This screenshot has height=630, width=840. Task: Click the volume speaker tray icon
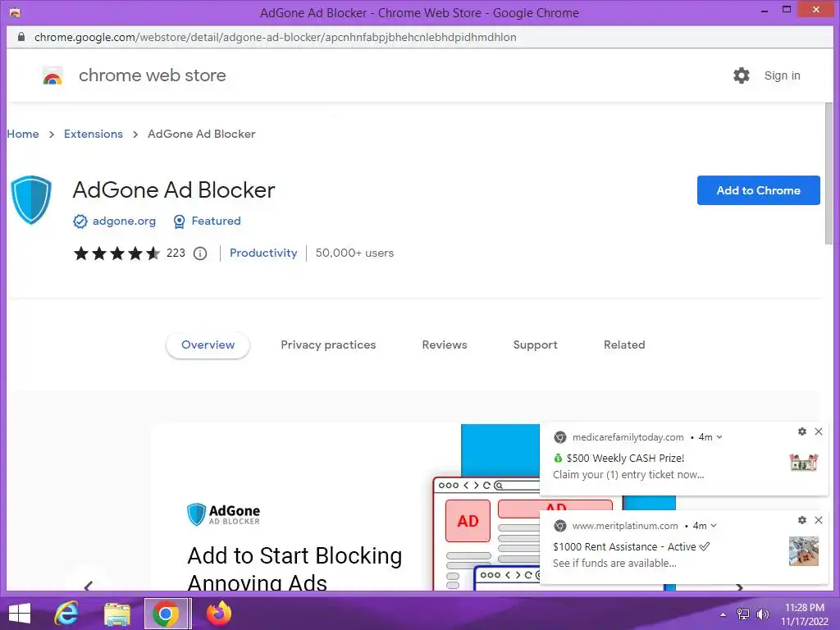coord(762,614)
